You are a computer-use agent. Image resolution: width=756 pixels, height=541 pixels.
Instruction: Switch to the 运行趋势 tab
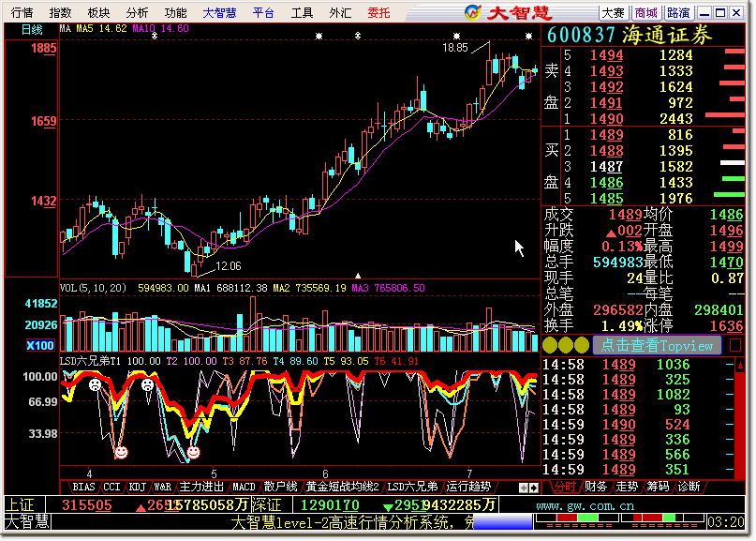point(468,487)
